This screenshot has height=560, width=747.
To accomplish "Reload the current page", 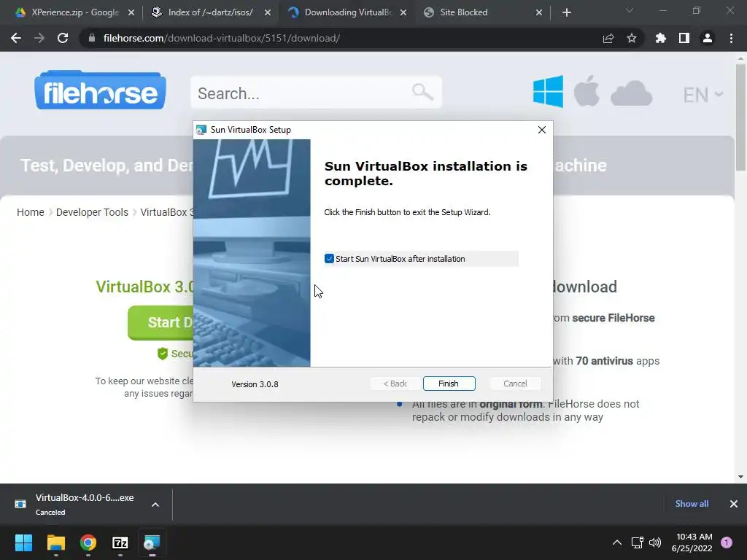I will [63, 38].
